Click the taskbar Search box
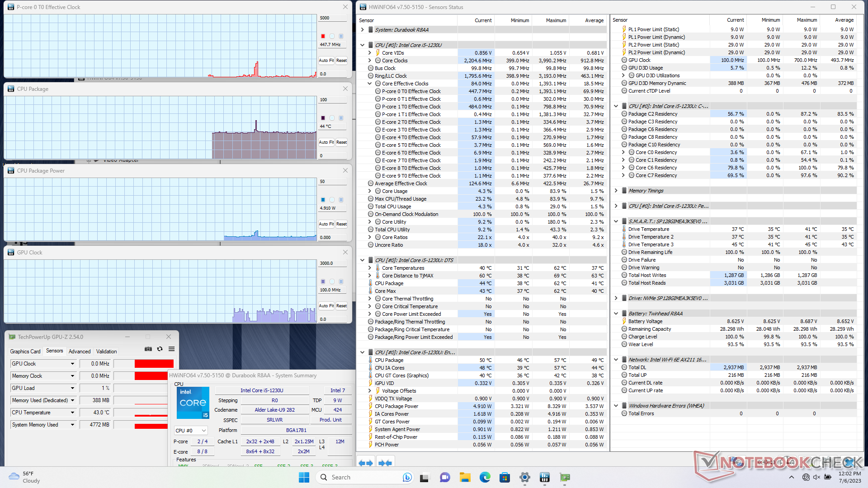Image resolution: width=868 pixels, height=488 pixels. pyautogui.click(x=364, y=477)
